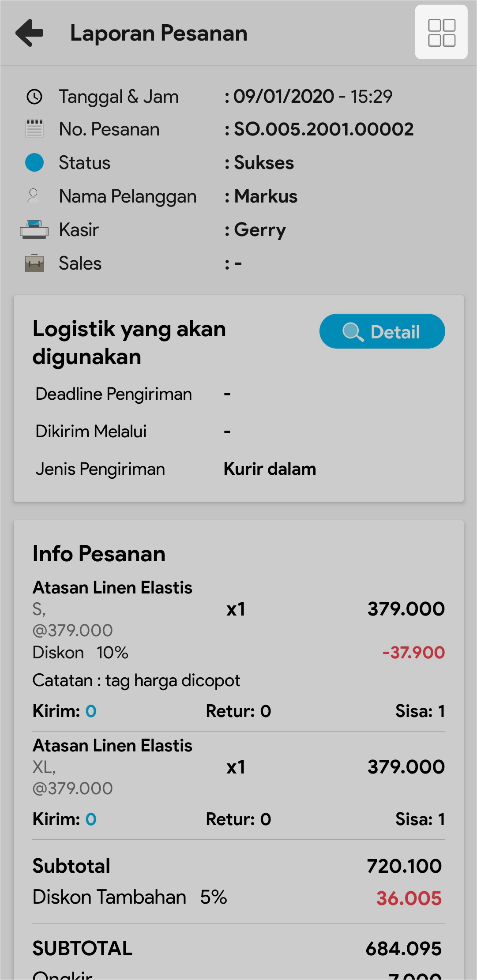The height and width of the screenshot is (980, 477).
Task: Tap blue Kirim count for size XL item
Action: pyautogui.click(x=91, y=819)
